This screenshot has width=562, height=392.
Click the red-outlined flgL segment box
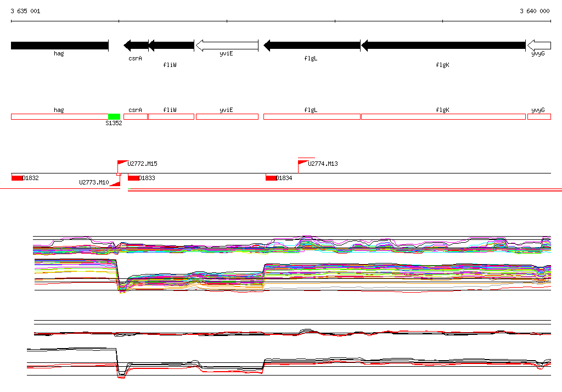[312, 116]
